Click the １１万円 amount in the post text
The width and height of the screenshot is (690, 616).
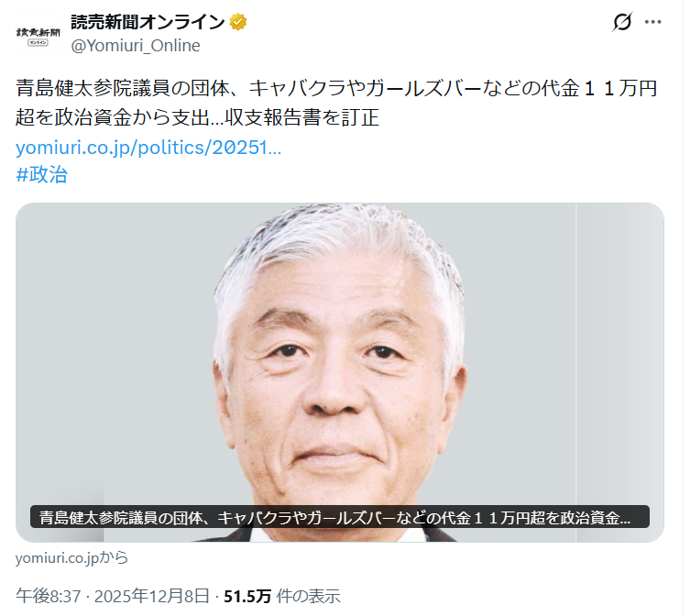(620, 88)
